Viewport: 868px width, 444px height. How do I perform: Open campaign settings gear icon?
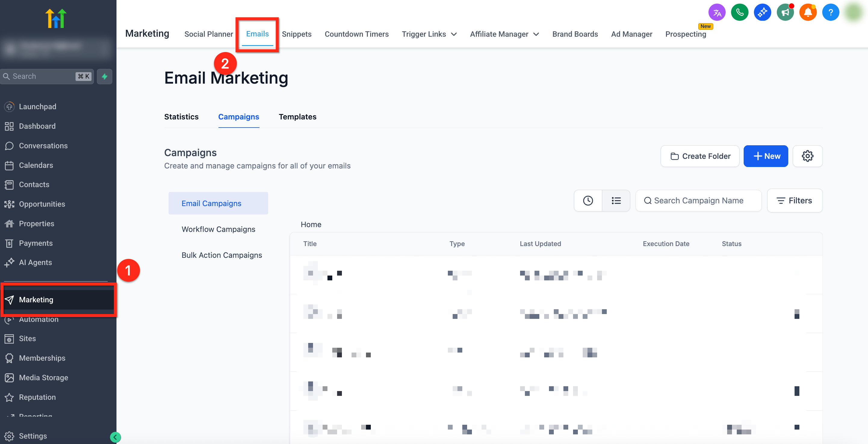(807, 156)
